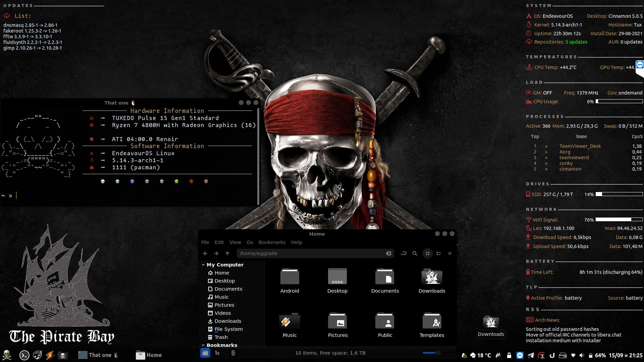Show tree view in the sidebar
Screen dimensions: 644x362
[x=217, y=353]
